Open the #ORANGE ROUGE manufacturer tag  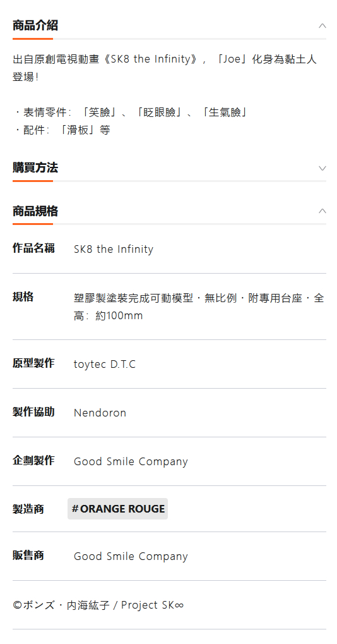point(117,509)
